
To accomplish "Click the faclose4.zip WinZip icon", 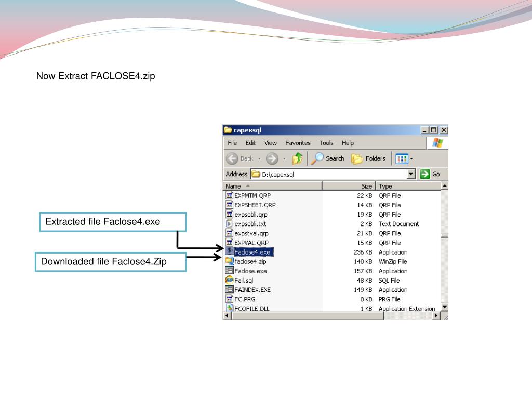I will (x=229, y=261).
